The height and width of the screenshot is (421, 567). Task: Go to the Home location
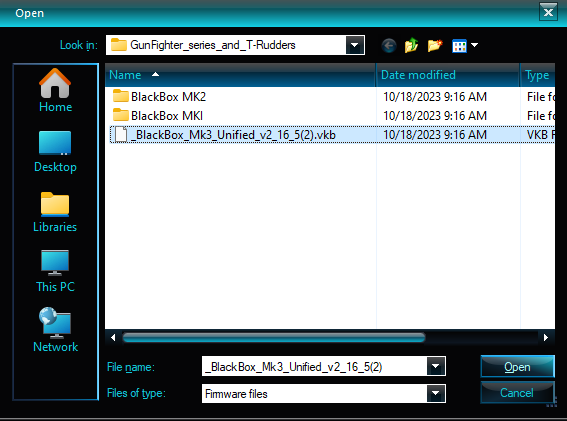click(55, 90)
